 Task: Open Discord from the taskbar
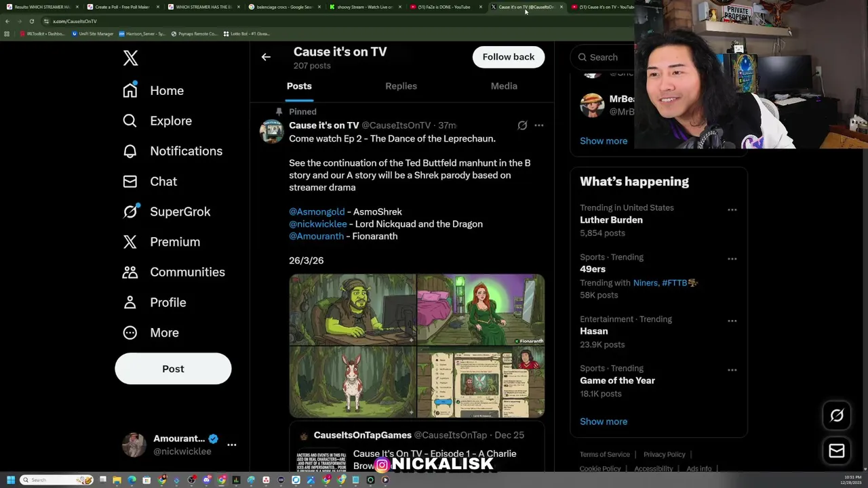tap(207, 480)
